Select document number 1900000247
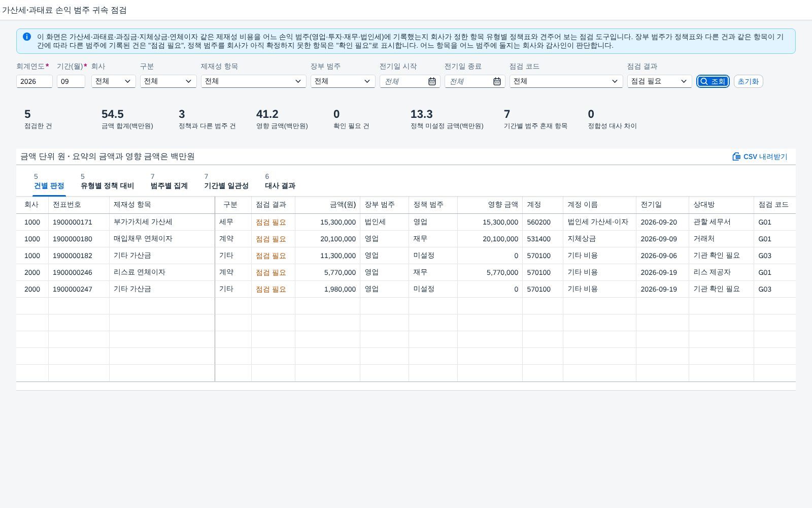This screenshot has width=812, height=508. (73, 289)
